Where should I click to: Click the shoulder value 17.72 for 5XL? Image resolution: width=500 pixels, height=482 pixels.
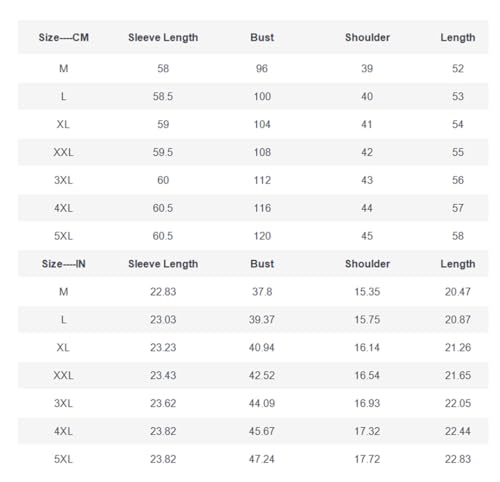367,459
